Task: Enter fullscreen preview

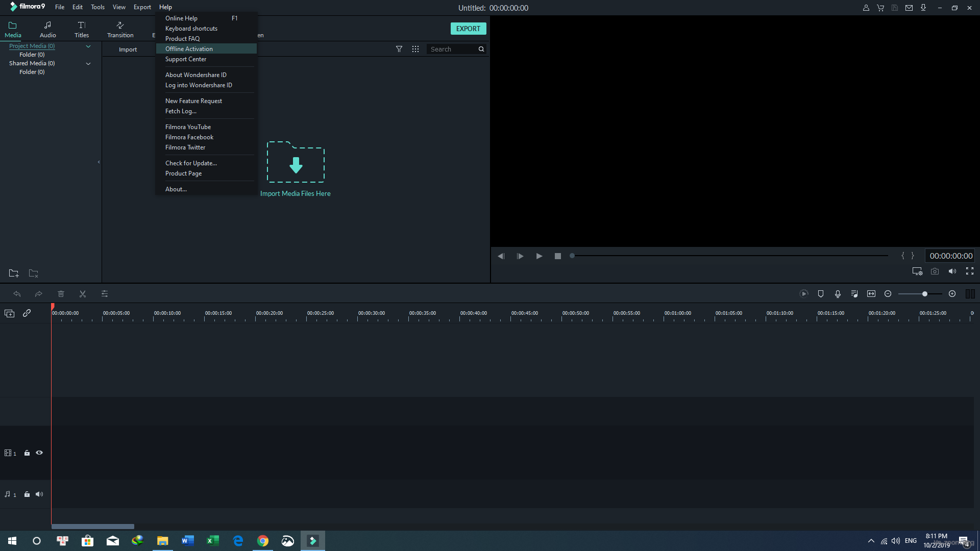Action: point(970,271)
